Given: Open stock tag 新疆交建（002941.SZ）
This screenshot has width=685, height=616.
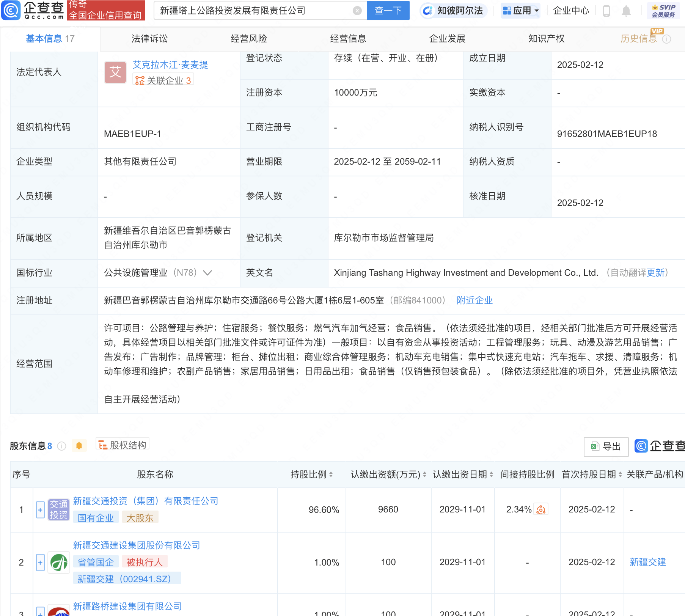Looking at the screenshot, I should click(127, 579).
